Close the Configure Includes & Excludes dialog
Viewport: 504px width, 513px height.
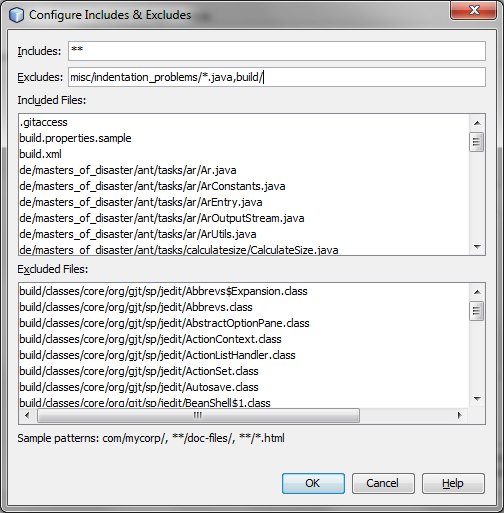click(x=474, y=10)
